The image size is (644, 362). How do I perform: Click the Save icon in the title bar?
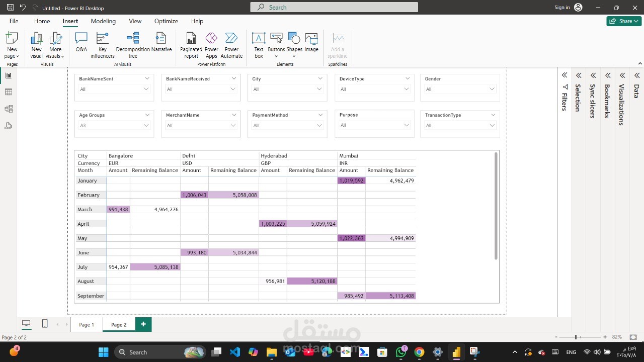pos(10,8)
